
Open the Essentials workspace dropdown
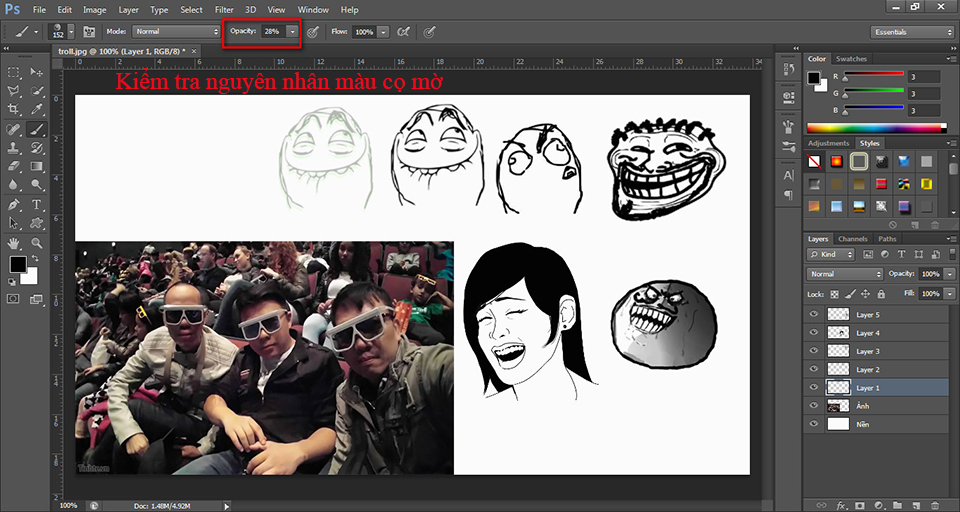coord(912,32)
